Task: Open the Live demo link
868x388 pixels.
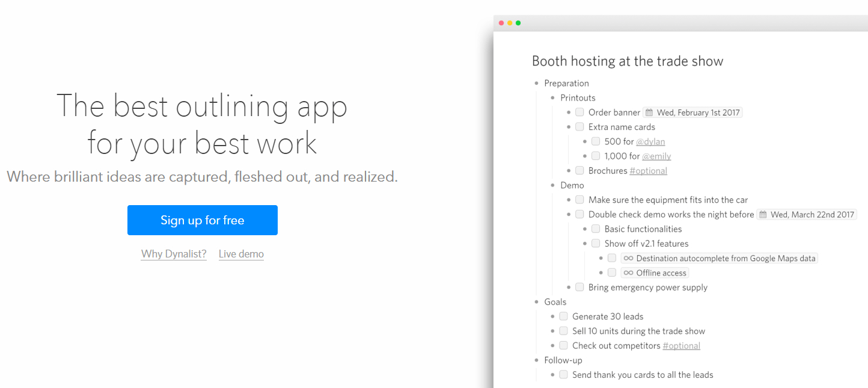Action: pyautogui.click(x=240, y=254)
